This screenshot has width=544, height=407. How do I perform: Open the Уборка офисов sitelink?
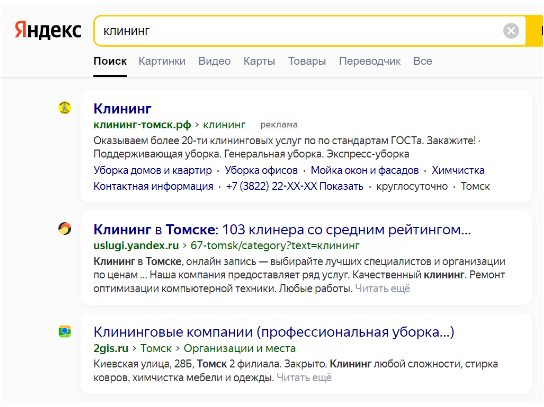(261, 170)
